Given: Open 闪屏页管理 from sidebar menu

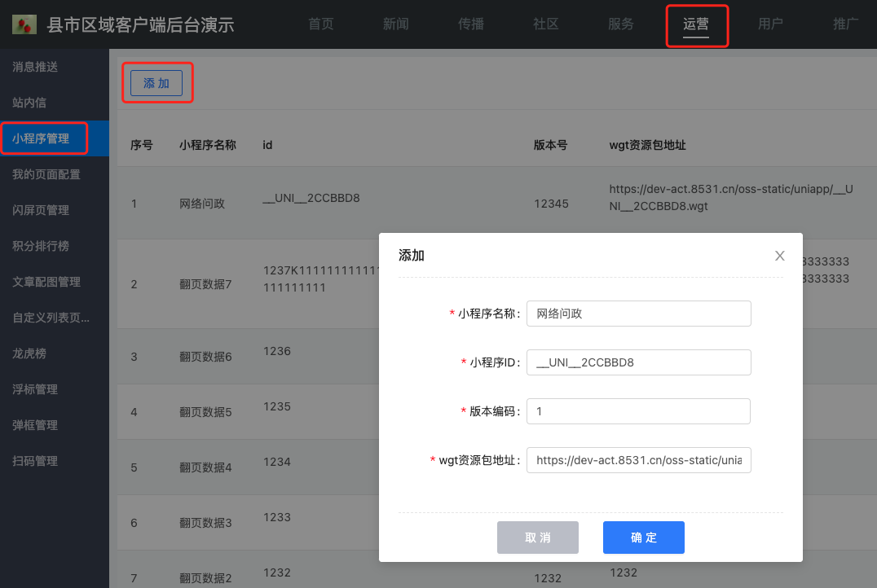Looking at the screenshot, I should 41,210.
